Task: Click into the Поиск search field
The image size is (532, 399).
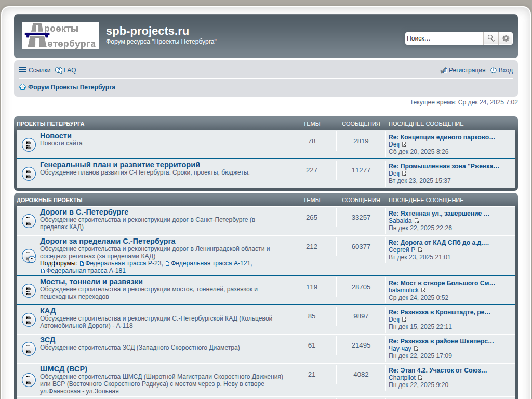Action: tap(444, 38)
